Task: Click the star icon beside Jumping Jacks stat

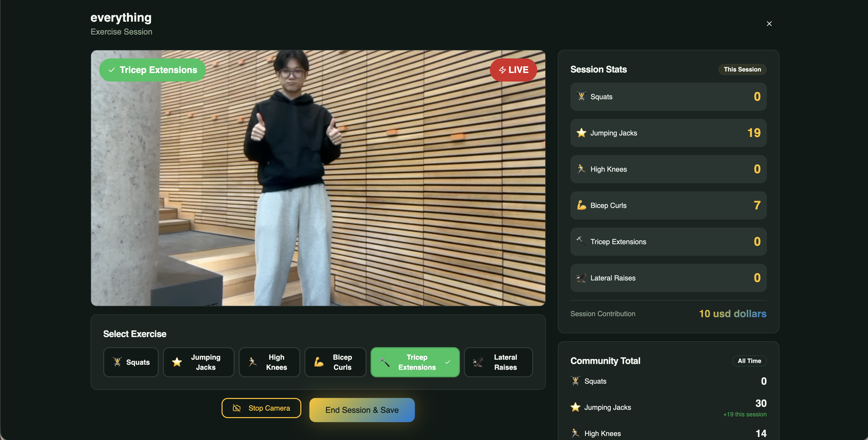Action: 581,133
